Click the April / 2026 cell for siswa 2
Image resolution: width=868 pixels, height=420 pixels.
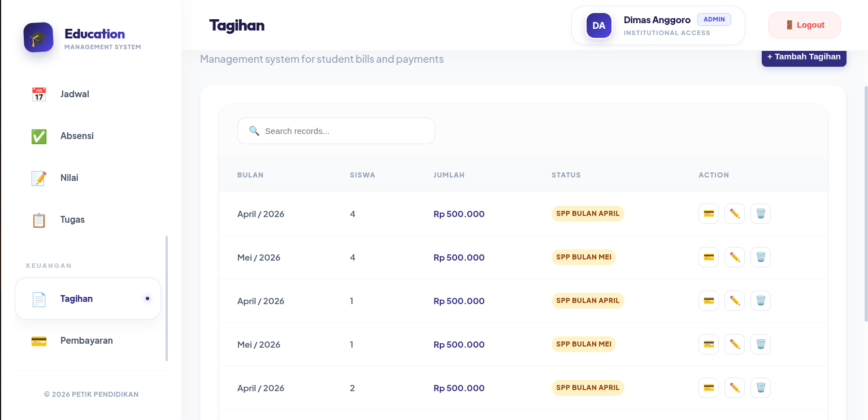[261, 388]
